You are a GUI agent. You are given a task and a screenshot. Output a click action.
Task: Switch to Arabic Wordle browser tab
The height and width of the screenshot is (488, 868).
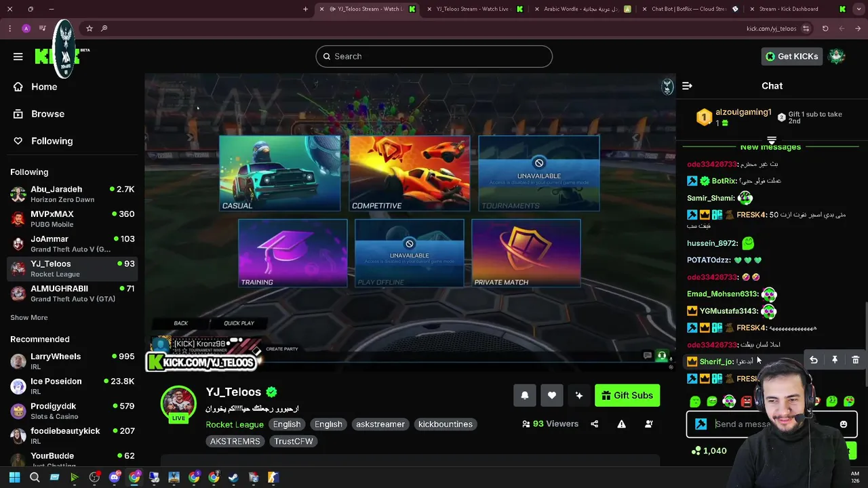tap(583, 9)
